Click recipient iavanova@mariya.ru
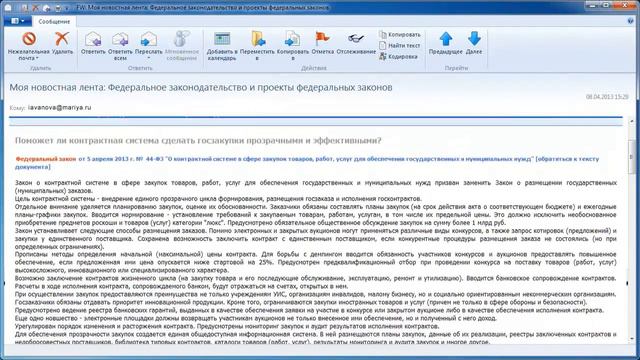The width and height of the screenshot is (640, 360). 59,108
